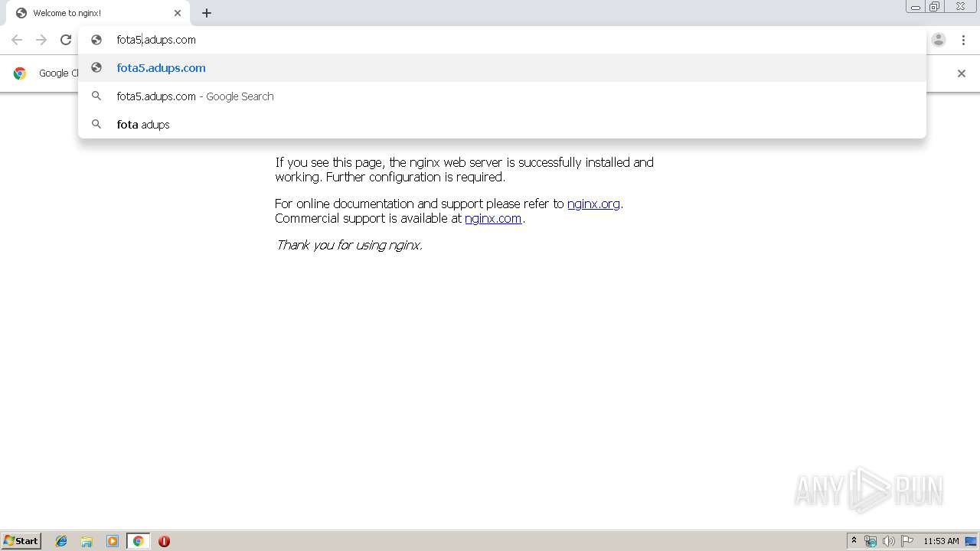The image size is (980, 551).
Task: Open the Windows Start menu
Action: [x=21, y=541]
